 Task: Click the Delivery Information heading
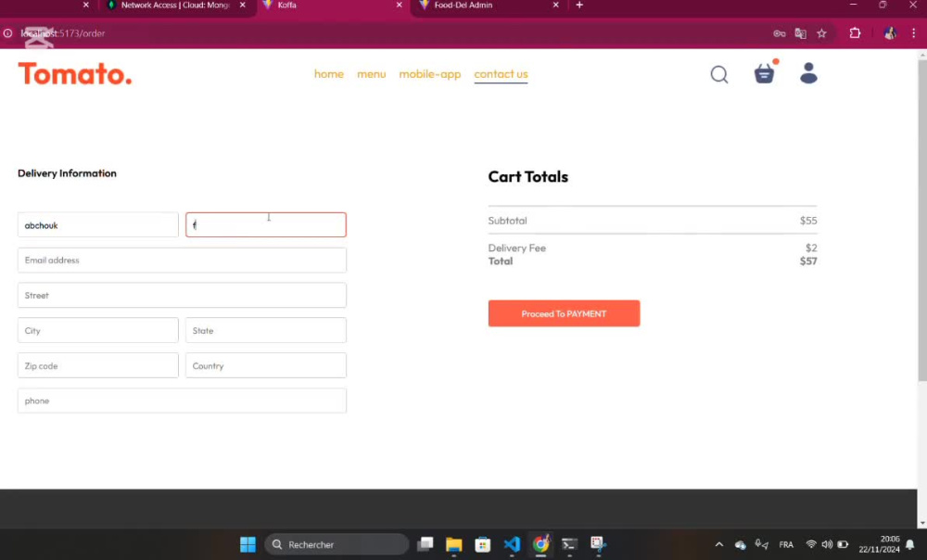[68, 173]
